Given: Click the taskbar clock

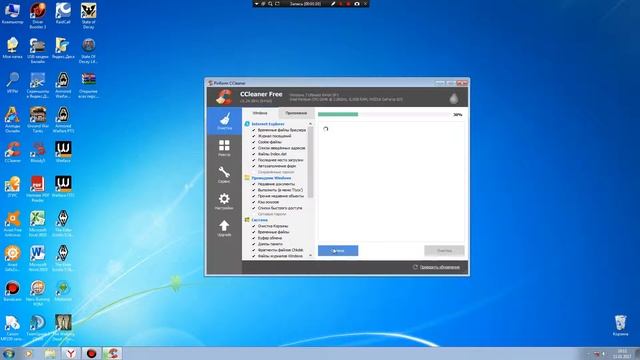Looking at the screenshot, I should click(622, 354).
